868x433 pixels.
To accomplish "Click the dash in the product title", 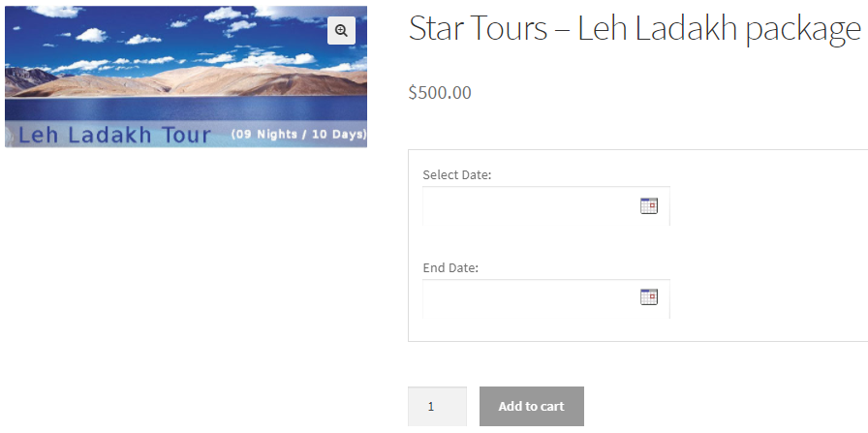I will 562,31.
